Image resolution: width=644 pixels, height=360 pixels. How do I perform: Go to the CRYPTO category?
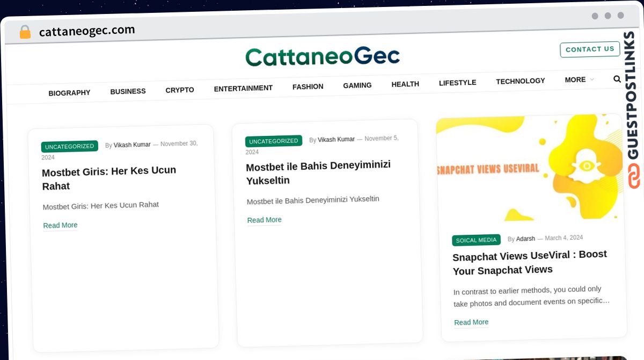[180, 90]
